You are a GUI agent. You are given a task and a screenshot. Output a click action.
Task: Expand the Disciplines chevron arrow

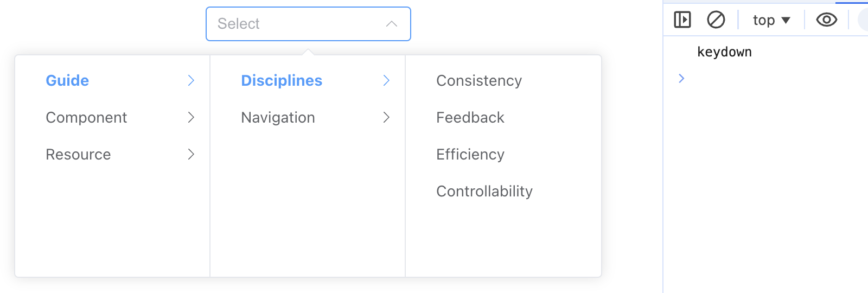(386, 80)
